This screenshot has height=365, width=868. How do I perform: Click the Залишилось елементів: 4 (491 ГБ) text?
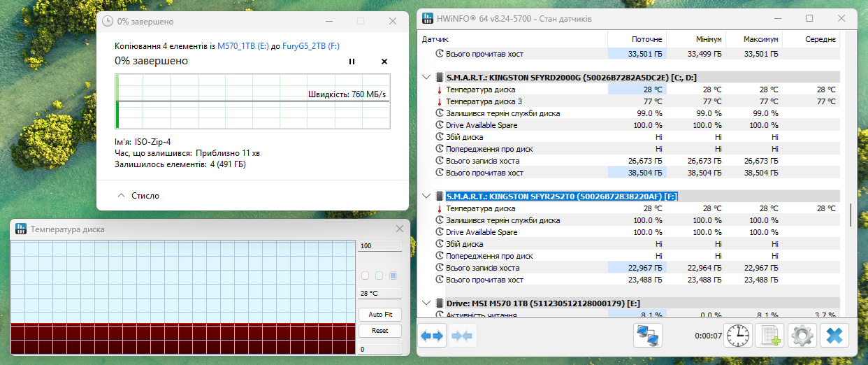point(180,164)
